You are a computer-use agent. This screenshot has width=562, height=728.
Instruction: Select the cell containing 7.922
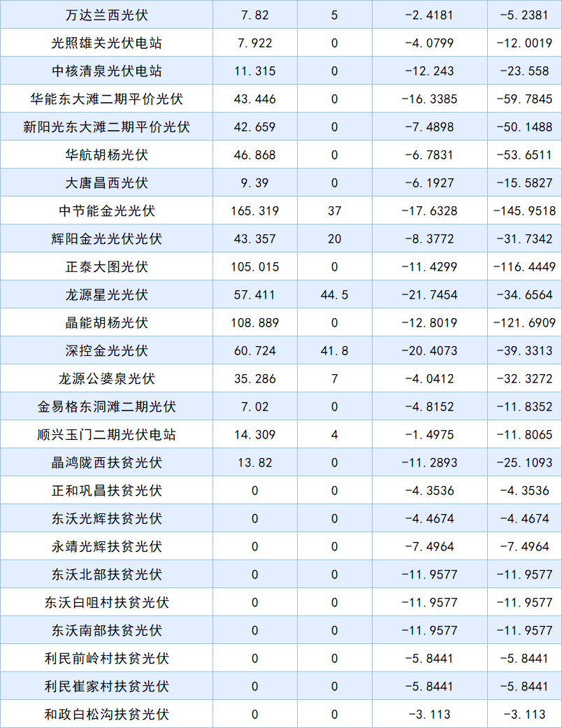click(x=254, y=43)
